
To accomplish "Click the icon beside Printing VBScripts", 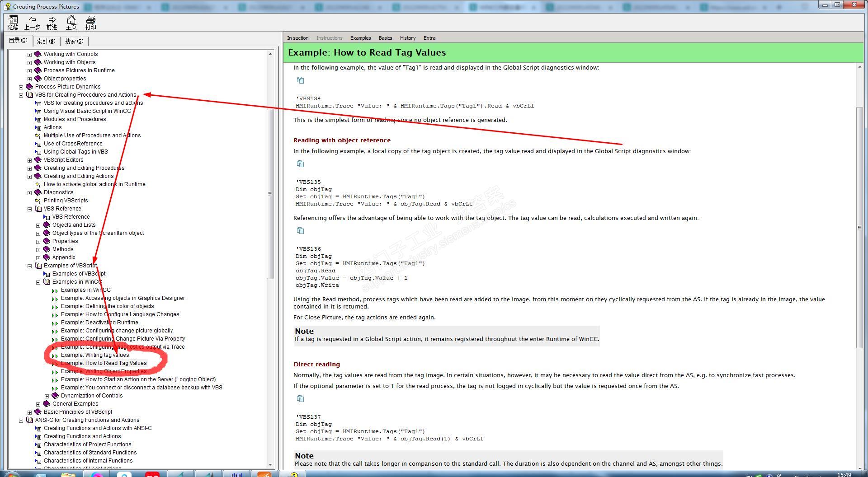I will 38,201.
